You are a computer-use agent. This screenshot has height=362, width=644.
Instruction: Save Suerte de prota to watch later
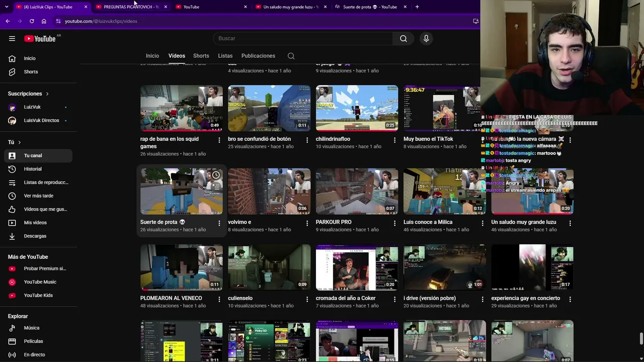point(216,175)
